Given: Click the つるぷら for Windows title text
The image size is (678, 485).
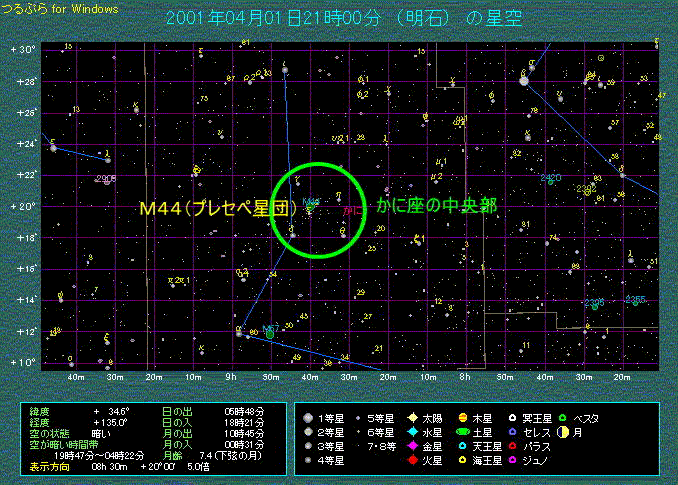Looking at the screenshot, I should tap(60, 9).
